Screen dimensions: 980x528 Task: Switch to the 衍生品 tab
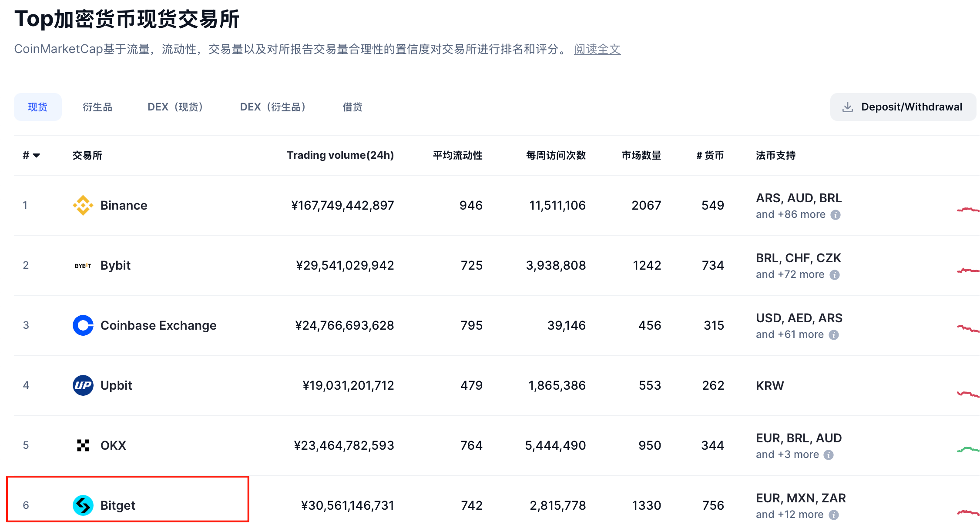[x=97, y=107]
